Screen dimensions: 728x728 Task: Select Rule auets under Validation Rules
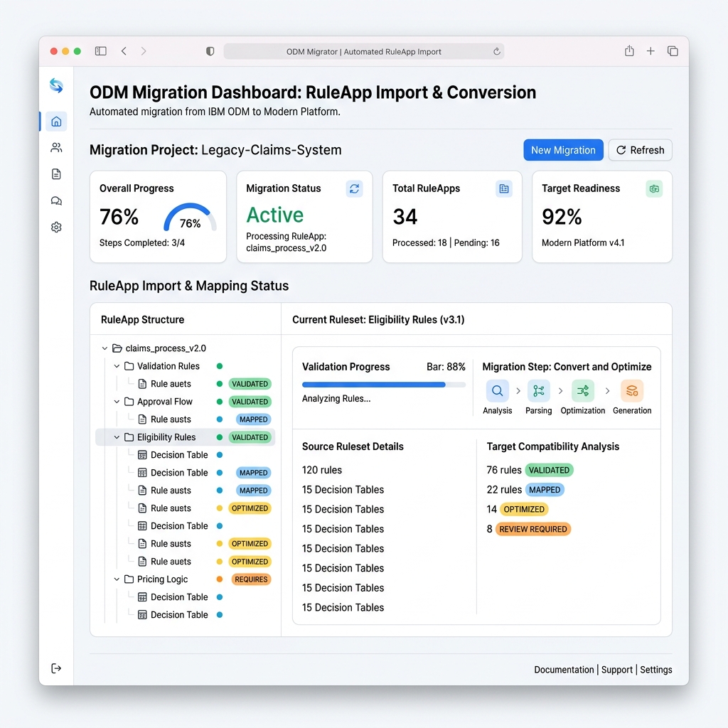[x=171, y=384]
